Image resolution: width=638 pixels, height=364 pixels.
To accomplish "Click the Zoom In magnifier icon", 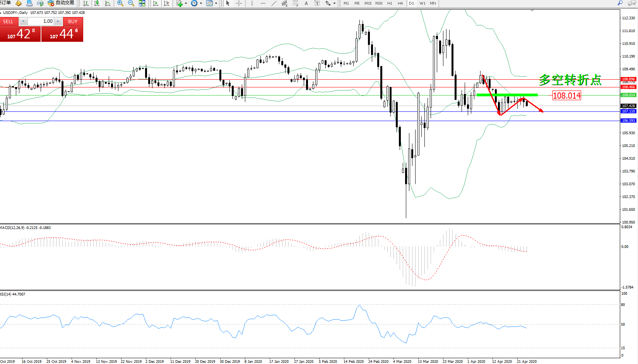I will click(x=120, y=3).
